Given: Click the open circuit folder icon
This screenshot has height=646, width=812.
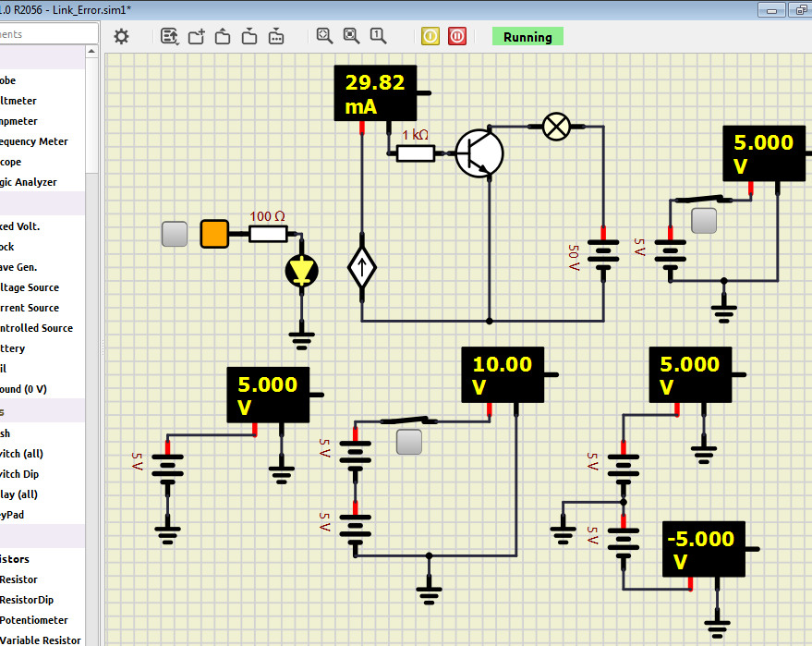Looking at the screenshot, I should click(x=223, y=37).
